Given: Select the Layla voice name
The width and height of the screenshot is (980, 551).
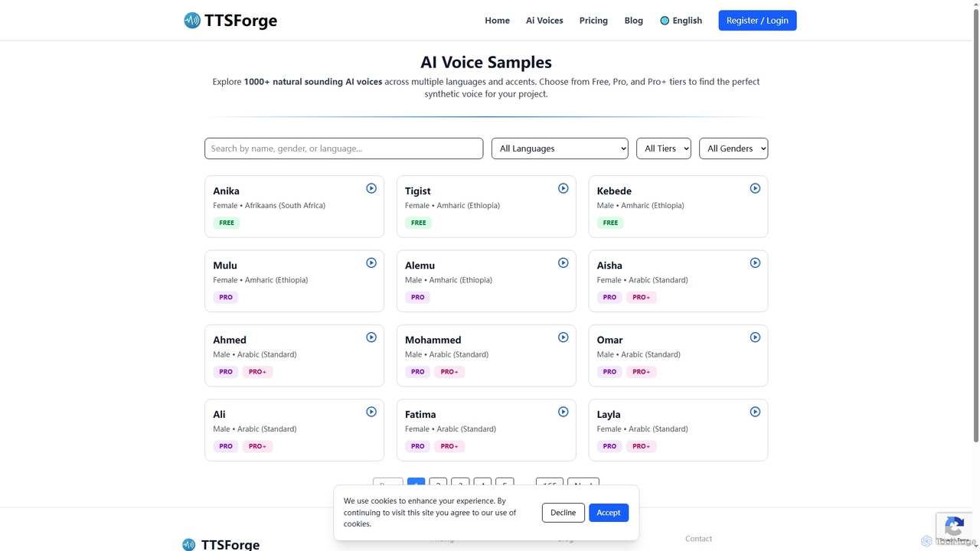Looking at the screenshot, I should 609,414.
